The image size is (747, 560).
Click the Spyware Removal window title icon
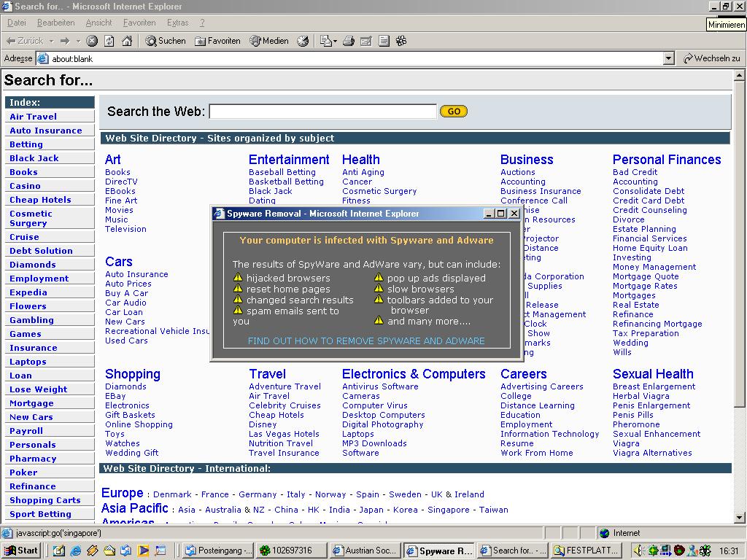(219, 214)
